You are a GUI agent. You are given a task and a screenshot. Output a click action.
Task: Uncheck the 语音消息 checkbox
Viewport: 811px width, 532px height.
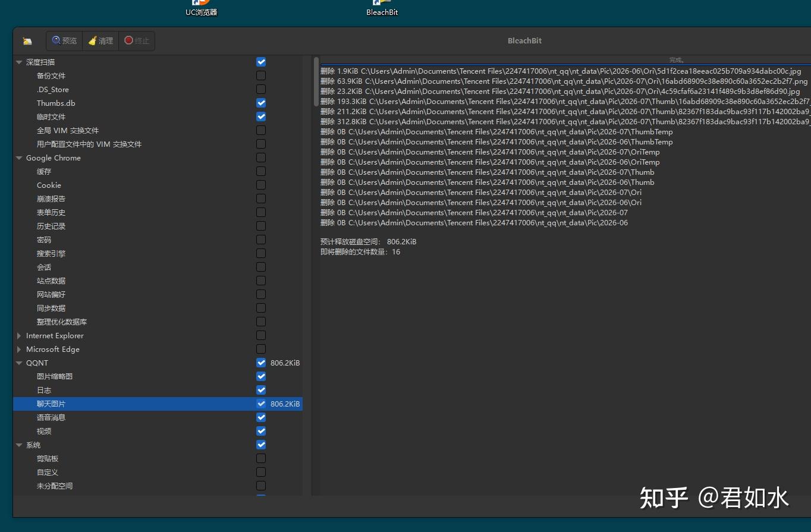coord(261,417)
